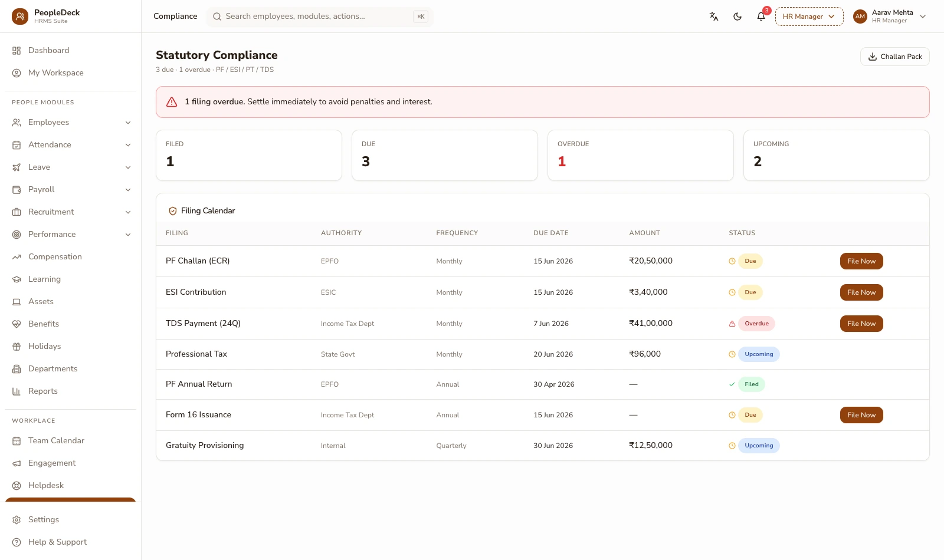Click the Due summary card
This screenshot has height=560, width=944.
[445, 156]
